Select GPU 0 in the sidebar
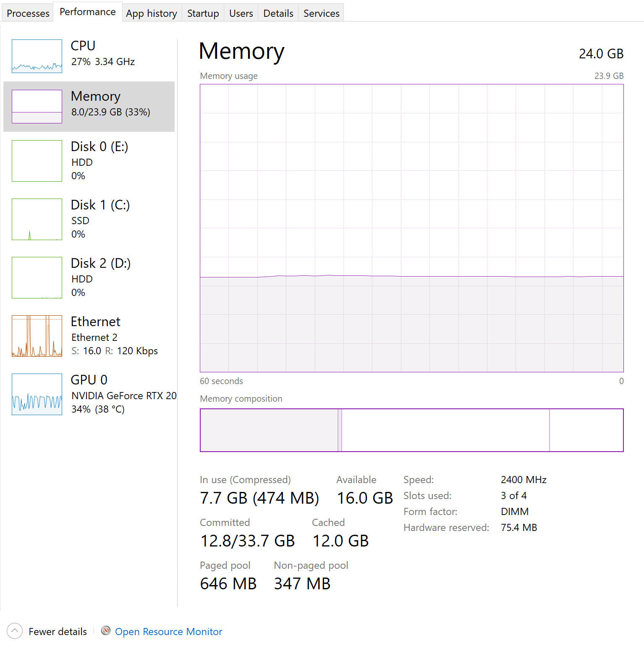 (89, 394)
